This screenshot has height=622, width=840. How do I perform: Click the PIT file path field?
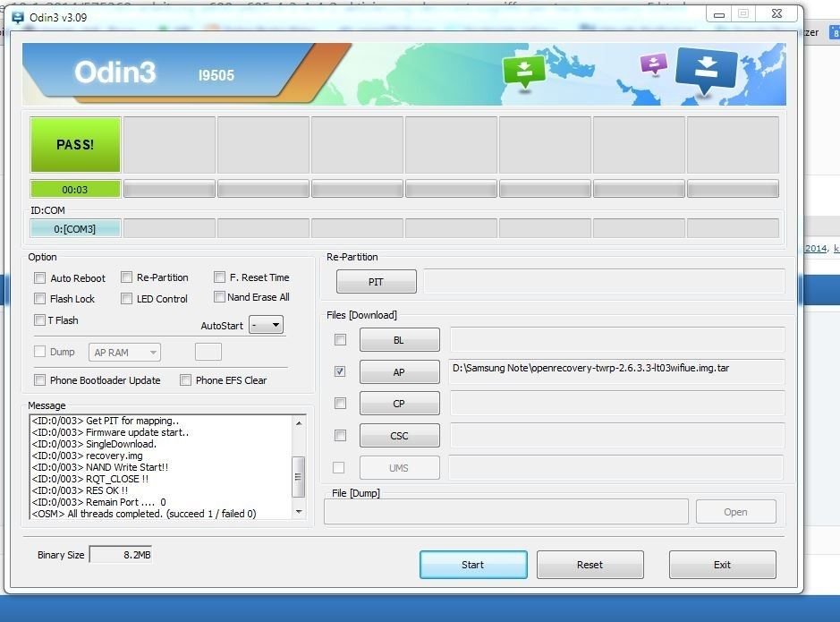(604, 282)
